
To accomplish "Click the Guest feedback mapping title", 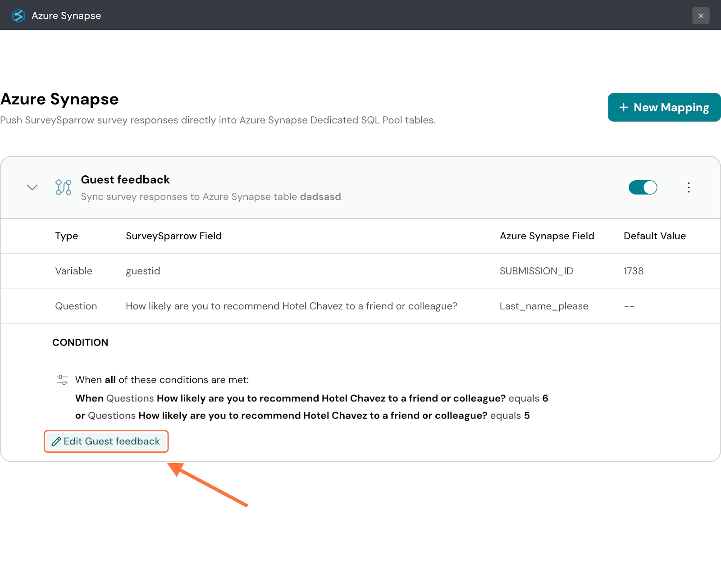I will pyautogui.click(x=125, y=180).
